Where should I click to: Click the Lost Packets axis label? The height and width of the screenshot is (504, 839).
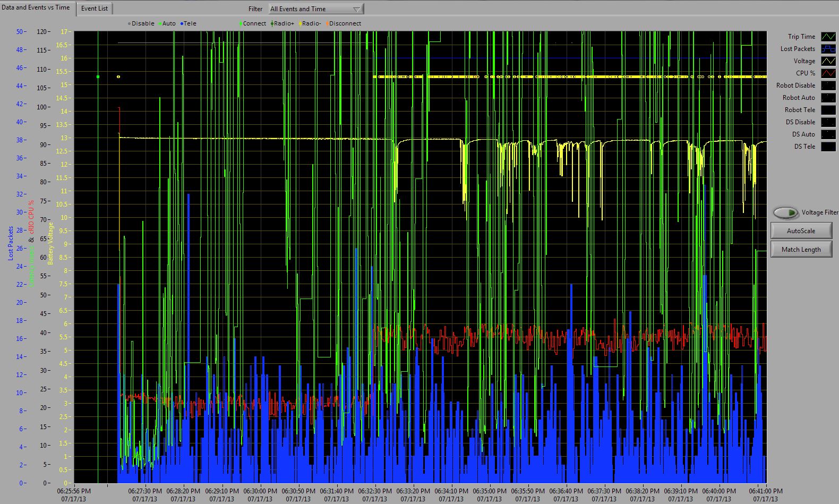[11, 243]
